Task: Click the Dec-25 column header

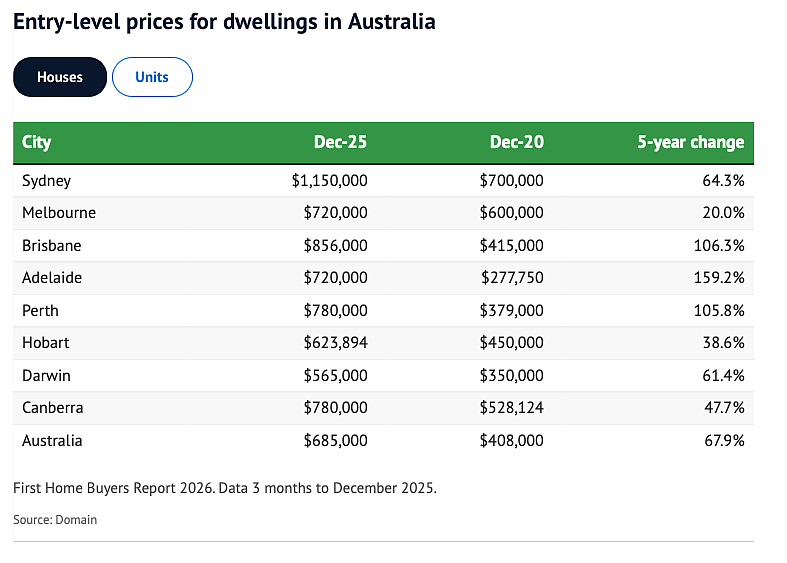Action: (x=340, y=142)
